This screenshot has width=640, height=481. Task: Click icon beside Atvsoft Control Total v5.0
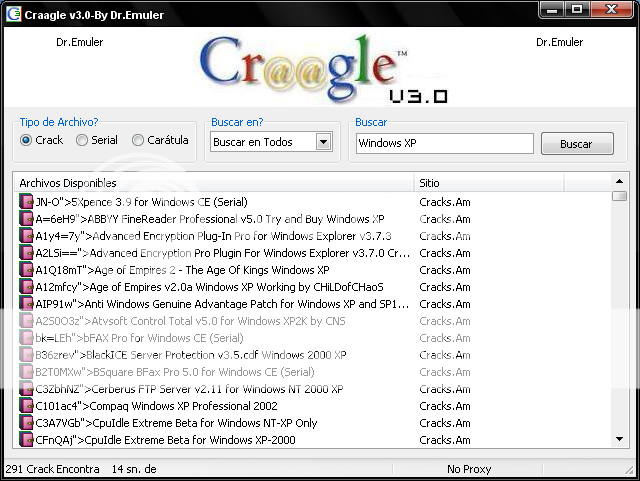pyautogui.click(x=26, y=321)
